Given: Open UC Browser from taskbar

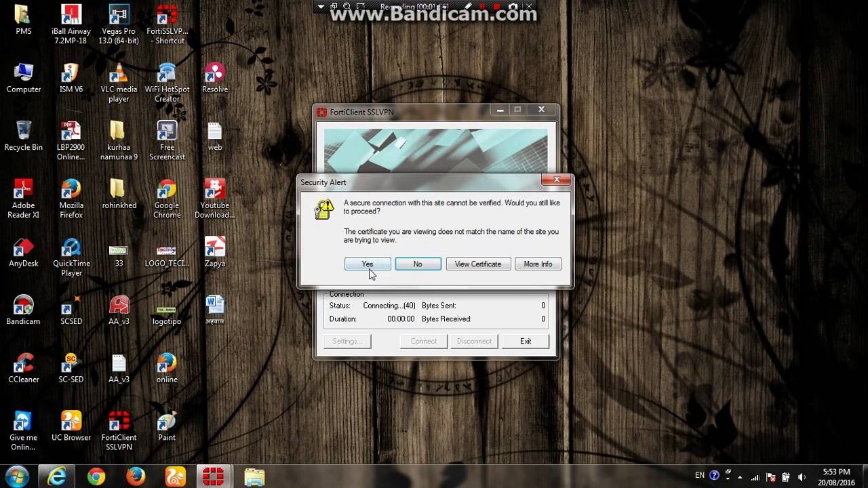Looking at the screenshot, I should coord(175,477).
